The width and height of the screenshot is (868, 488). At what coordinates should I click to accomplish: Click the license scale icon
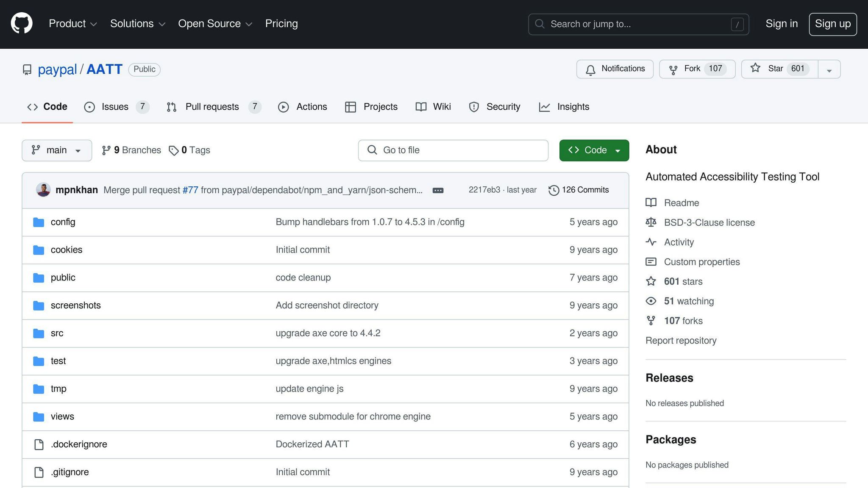651,222
